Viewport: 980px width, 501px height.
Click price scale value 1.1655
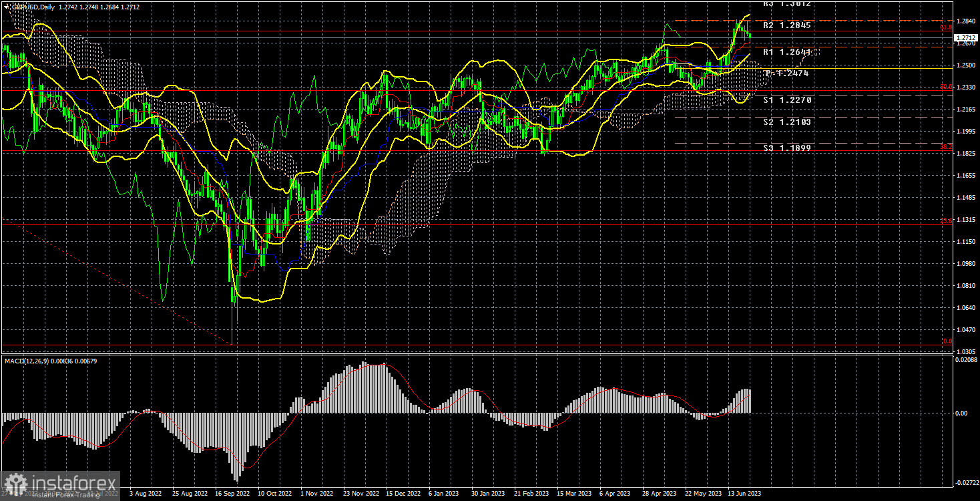(x=965, y=175)
